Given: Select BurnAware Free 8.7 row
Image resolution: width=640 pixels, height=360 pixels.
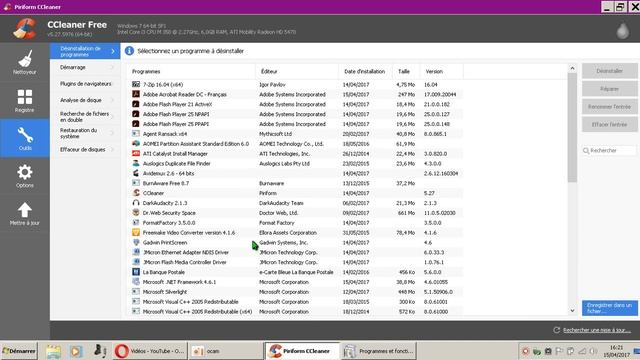Looking at the screenshot, I should pyautogui.click(x=295, y=183).
